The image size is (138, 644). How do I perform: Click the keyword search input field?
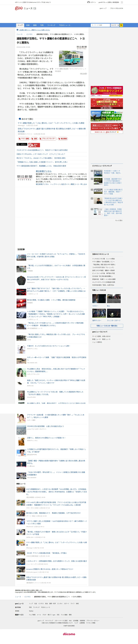(x=100, y=25)
